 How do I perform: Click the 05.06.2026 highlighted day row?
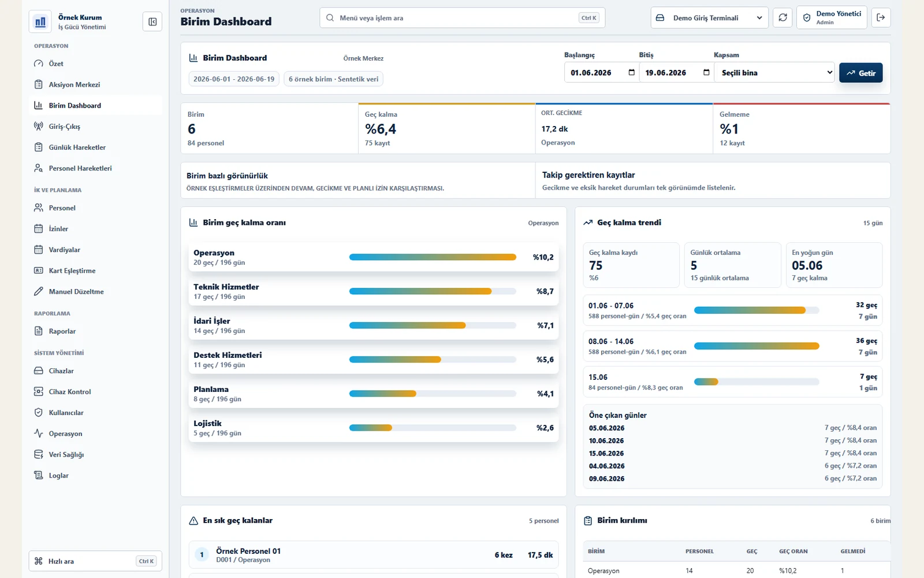pyautogui.click(x=733, y=428)
